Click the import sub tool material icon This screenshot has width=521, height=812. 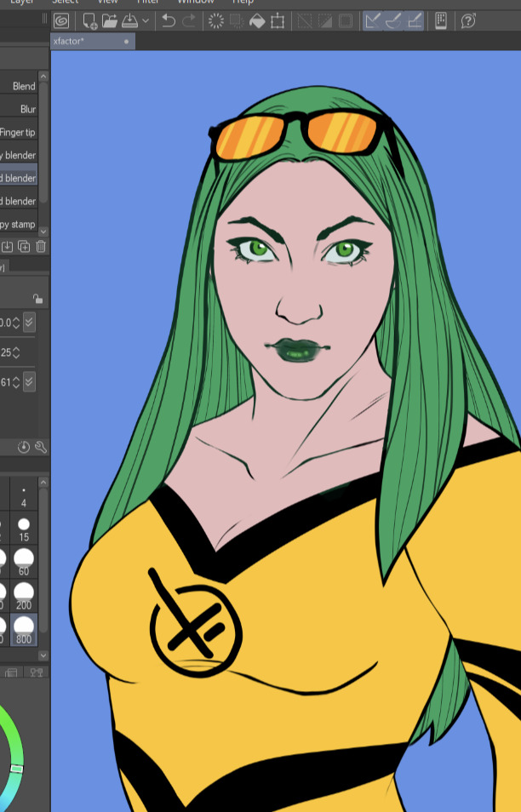[x=8, y=247]
